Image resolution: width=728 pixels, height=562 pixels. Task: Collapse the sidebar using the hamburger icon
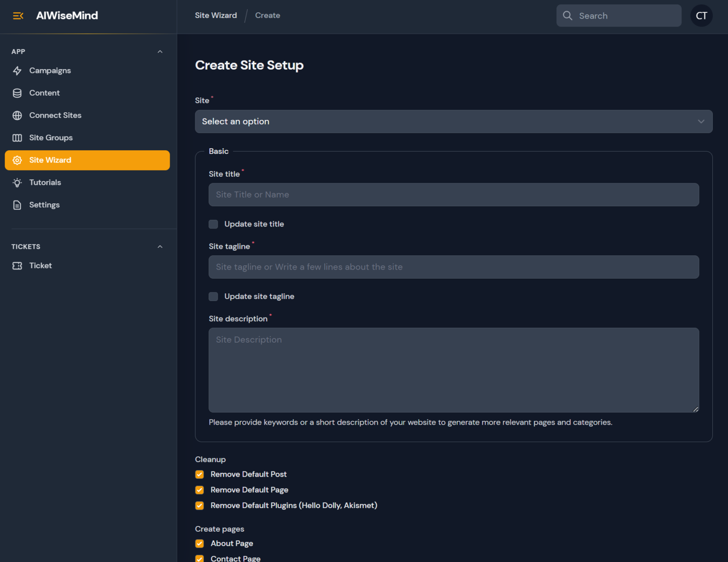pyautogui.click(x=18, y=15)
